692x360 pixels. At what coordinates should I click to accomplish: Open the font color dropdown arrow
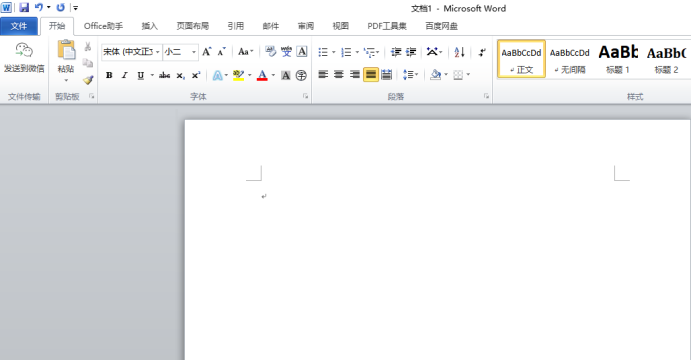click(x=273, y=75)
